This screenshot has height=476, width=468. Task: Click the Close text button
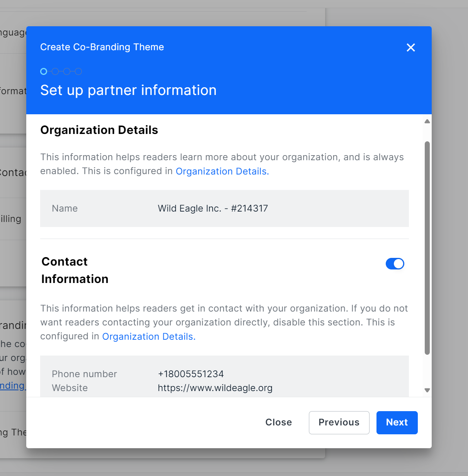tap(278, 422)
